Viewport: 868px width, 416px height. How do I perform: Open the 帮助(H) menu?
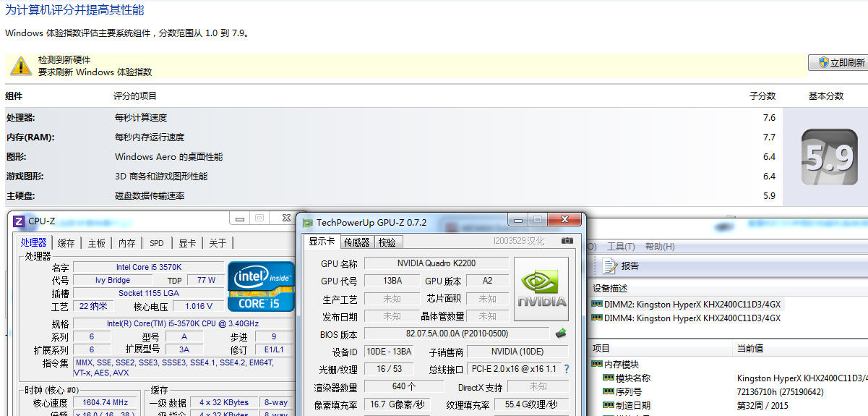[659, 247]
